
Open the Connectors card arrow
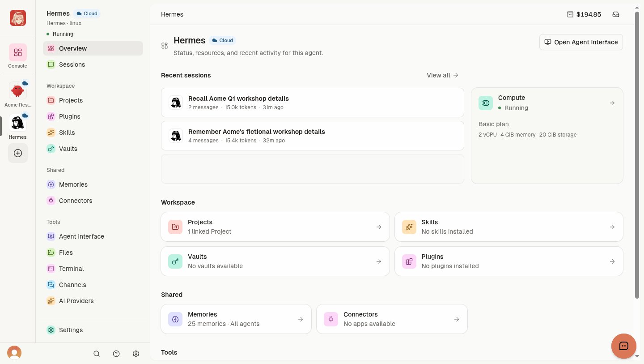(457, 319)
